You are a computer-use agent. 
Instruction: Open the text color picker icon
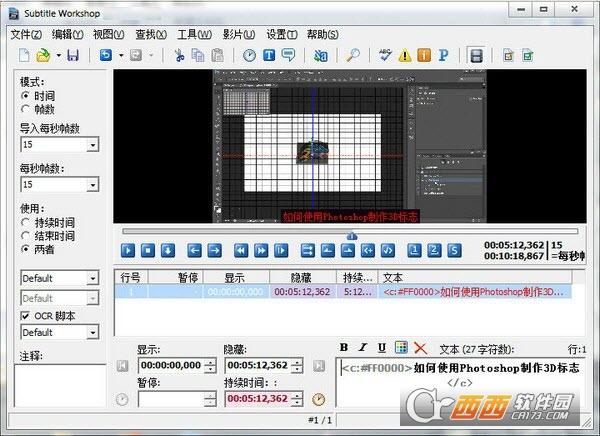(401, 347)
